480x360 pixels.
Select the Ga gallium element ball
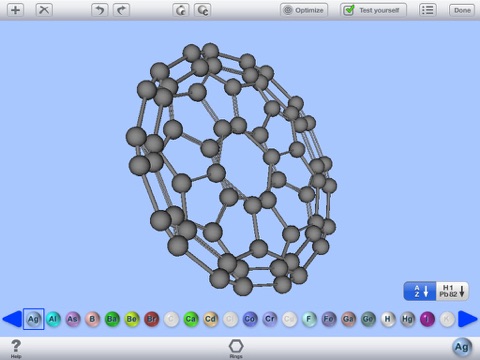click(348, 319)
